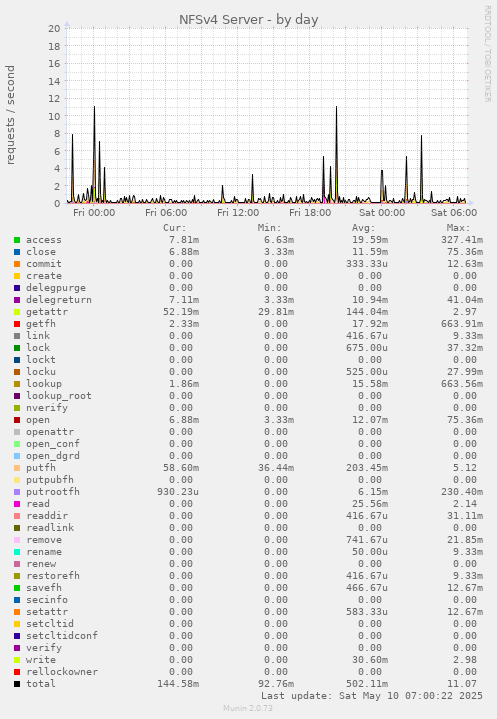
Task: Click the Last update timestamp line
Action: click(372, 696)
